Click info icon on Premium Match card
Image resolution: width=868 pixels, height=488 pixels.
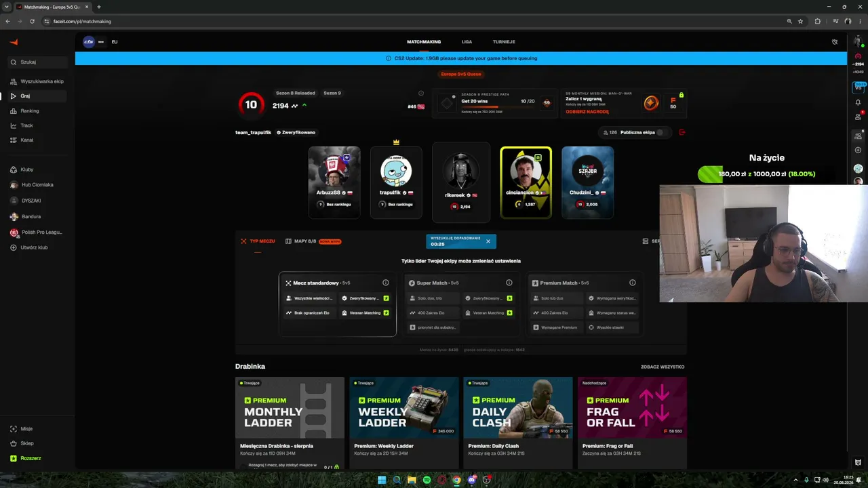pyautogui.click(x=633, y=283)
